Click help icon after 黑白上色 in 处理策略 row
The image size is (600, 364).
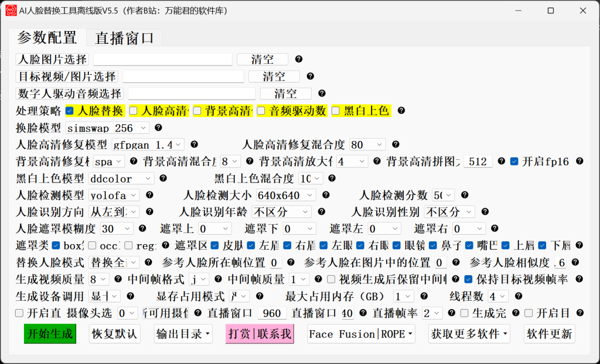(401, 110)
